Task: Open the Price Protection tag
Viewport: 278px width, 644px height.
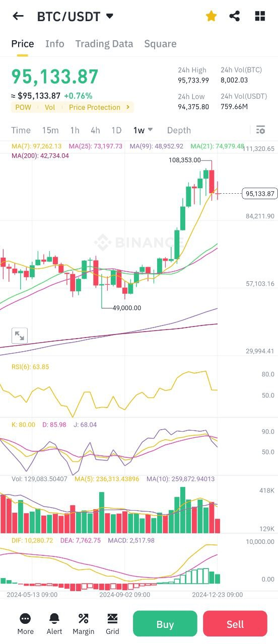Action: 95,107
